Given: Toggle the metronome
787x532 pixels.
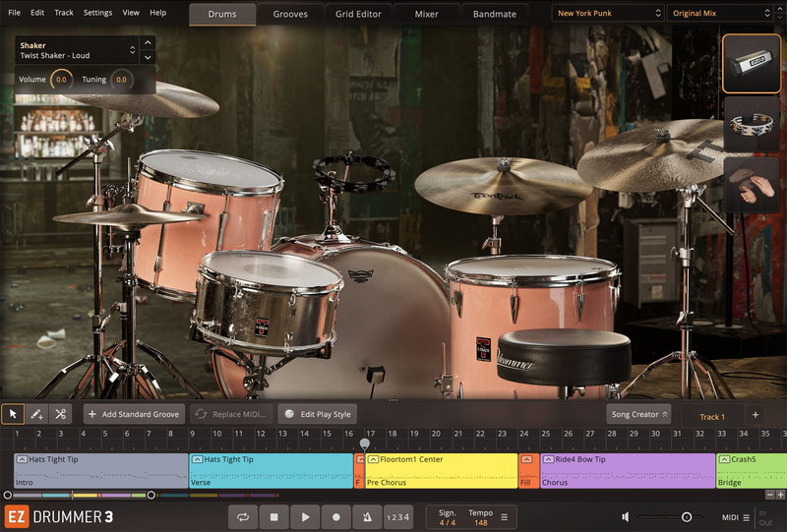Looking at the screenshot, I should [x=367, y=517].
